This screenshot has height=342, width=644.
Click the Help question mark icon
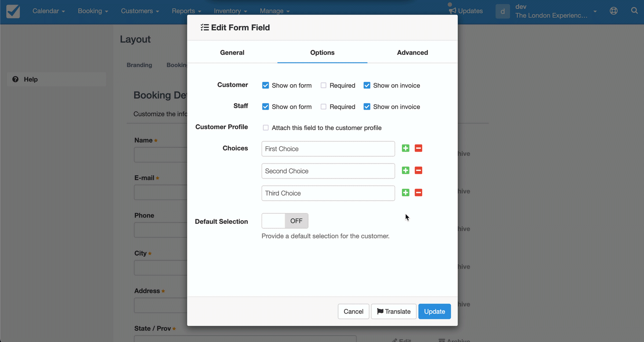click(x=15, y=79)
